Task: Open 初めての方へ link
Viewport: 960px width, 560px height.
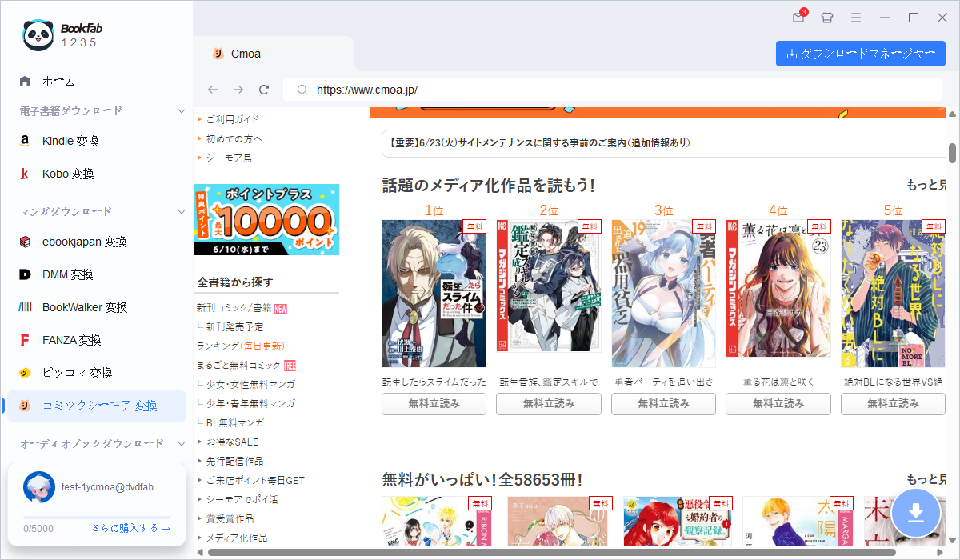Action: pyautogui.click(x=234, y=138)
